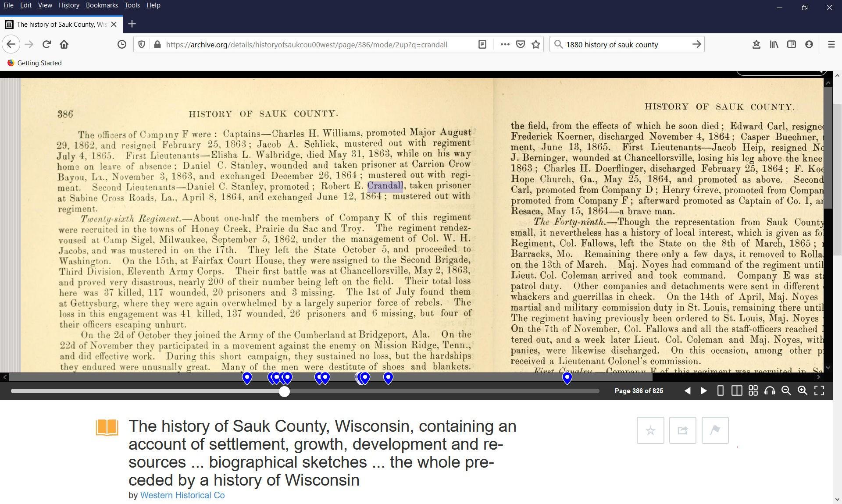Flip to the previous book page
This screenshot has height=504, width=842.
687,391
